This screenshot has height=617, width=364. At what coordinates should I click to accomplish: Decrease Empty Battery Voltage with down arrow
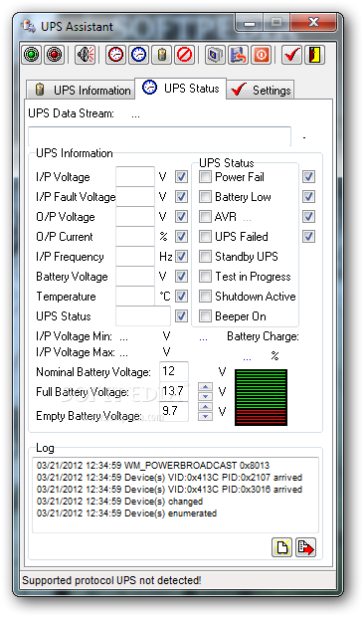pos(205,416)
